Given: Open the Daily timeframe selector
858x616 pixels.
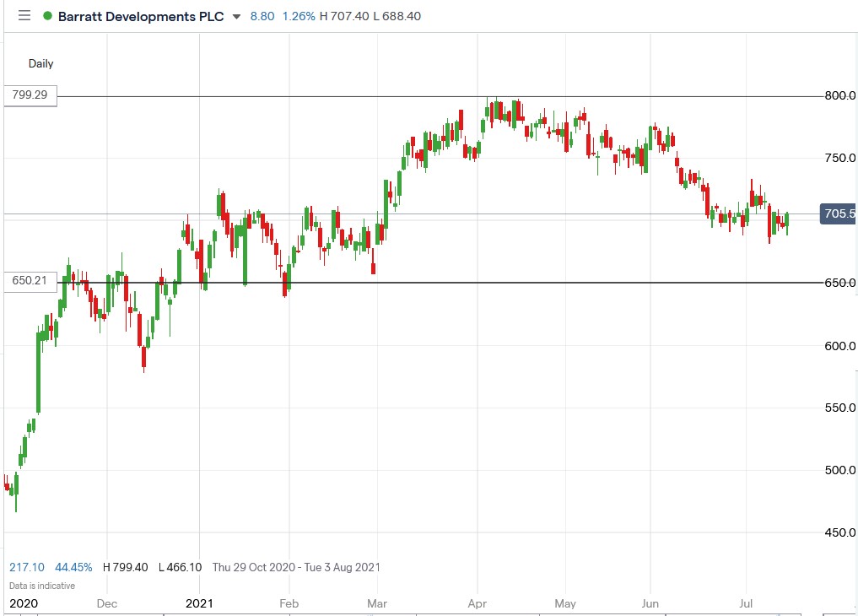Looking at the screenshot, I should point(40,63).
